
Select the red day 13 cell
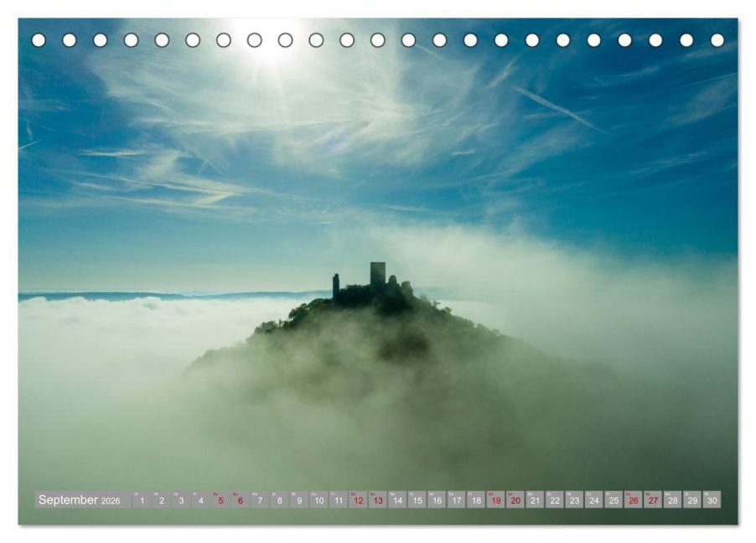coord(377,499)
